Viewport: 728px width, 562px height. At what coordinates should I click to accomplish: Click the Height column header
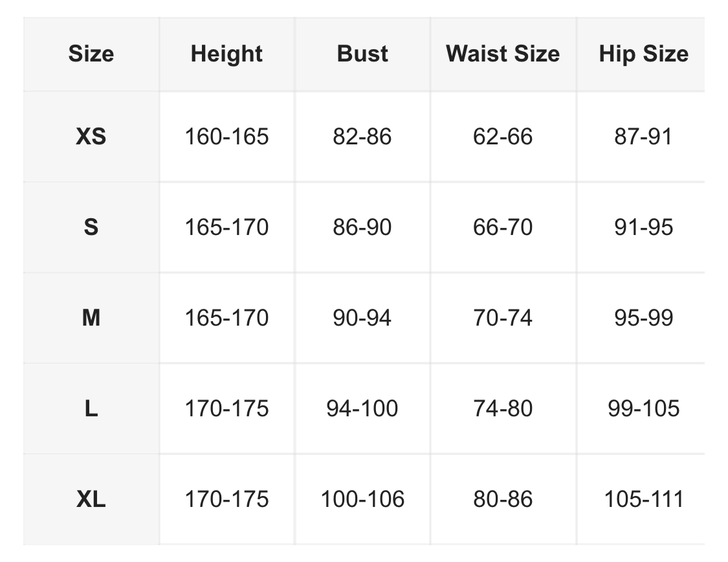click(226, 54)
